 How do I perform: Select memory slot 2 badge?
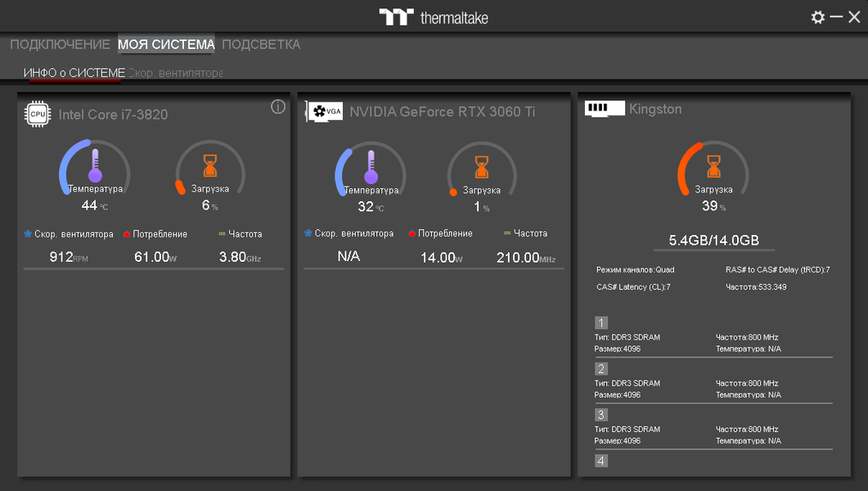[x=601, y=369]
